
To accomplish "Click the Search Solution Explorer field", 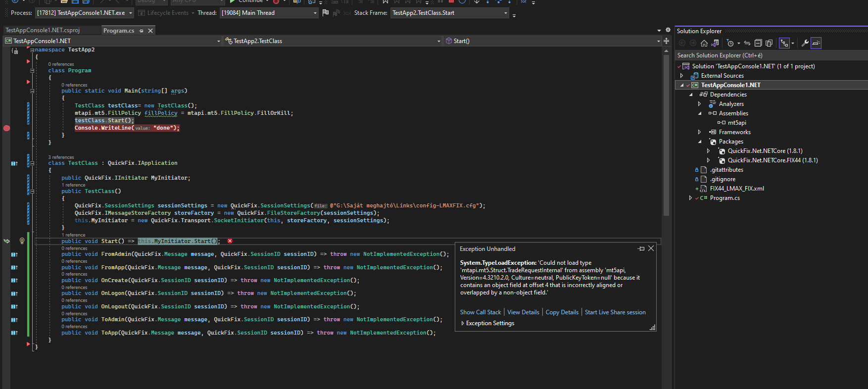I will [771, 55].
